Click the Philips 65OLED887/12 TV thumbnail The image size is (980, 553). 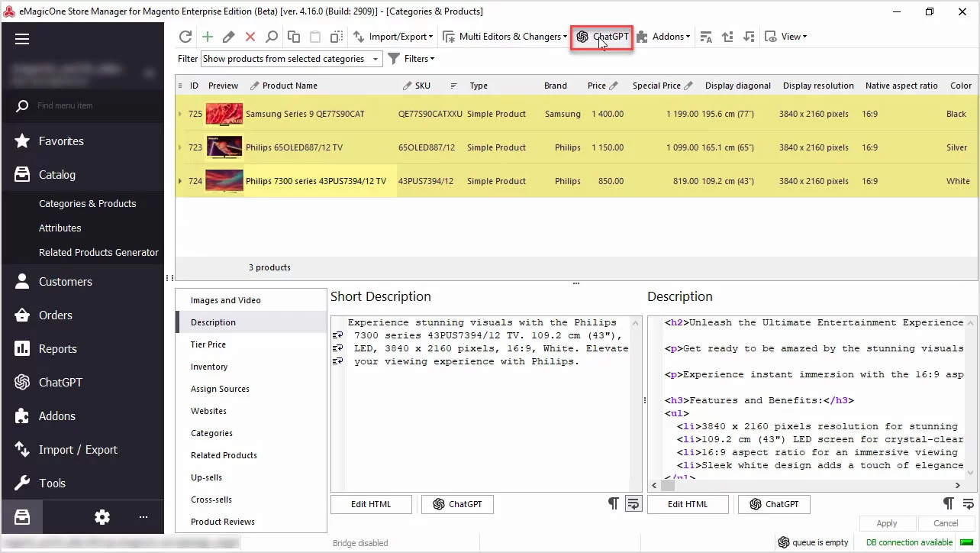point(224,147)
